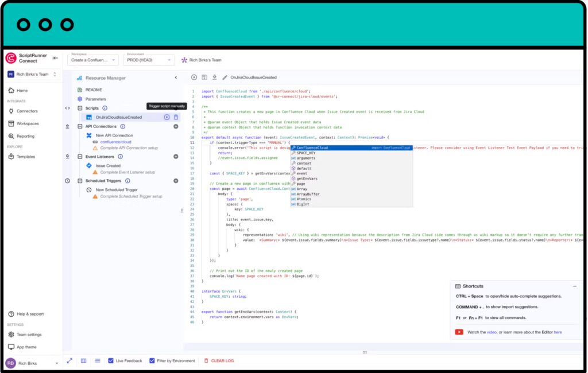Open the Workspace dropdown showing Create a Confluen...

[92, 60]
